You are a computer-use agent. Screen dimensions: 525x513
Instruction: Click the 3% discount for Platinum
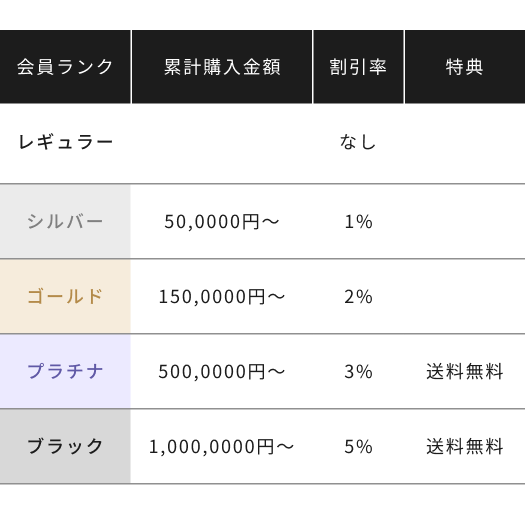358,372
